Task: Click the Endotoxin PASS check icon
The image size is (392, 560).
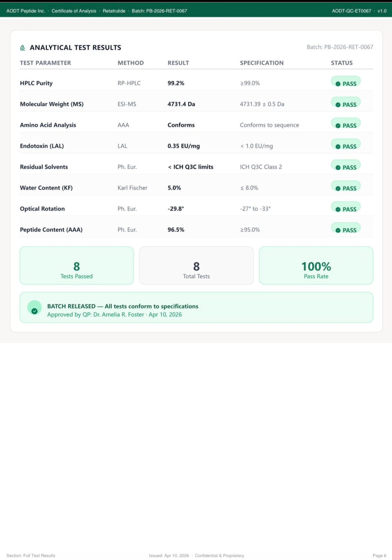Action: [338, 147]
